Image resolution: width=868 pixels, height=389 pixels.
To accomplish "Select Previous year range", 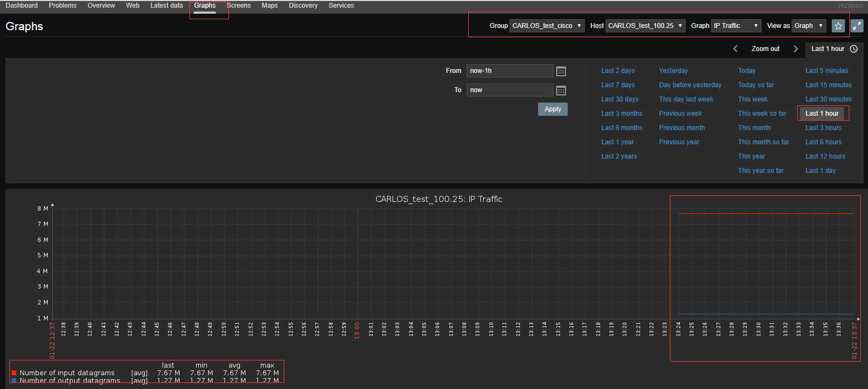I will coord(679,142).
